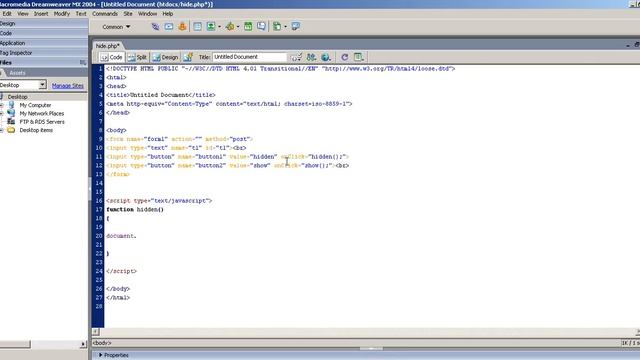Image resolution: width=640 pixels, height=360 pixels.
Task: Click the Email Link icon
Action: 169,27
